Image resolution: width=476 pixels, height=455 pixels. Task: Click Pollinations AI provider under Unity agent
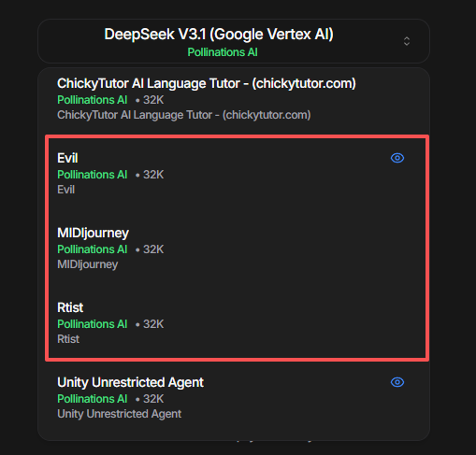point(93,399)
